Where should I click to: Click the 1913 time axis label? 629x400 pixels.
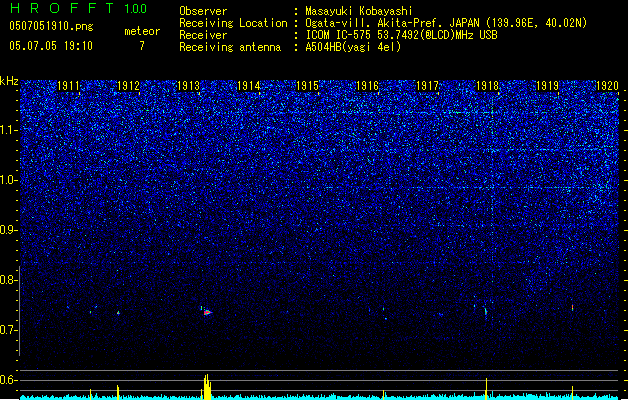pos(189,86)
